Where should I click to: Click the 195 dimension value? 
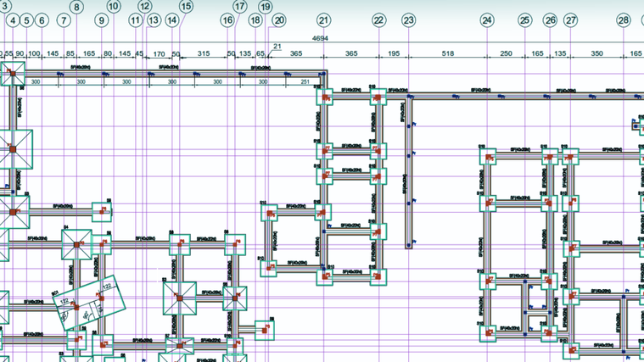point(394,53)
